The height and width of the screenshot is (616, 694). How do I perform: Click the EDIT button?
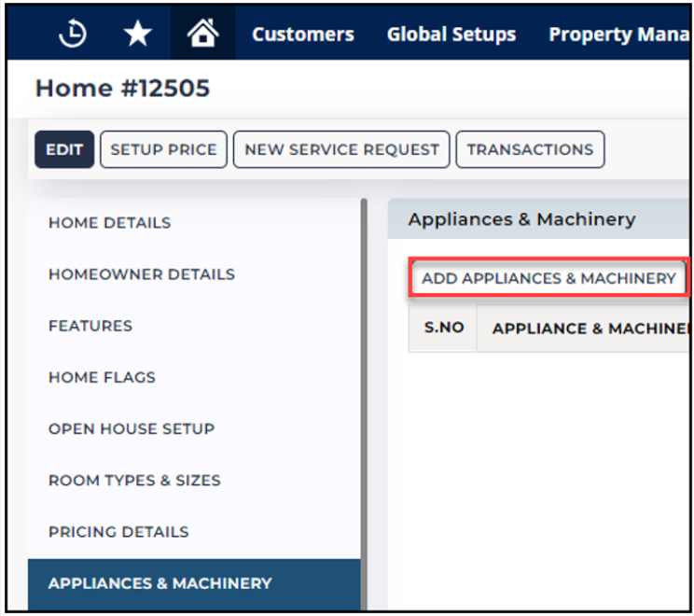click(x=64, y=149)
